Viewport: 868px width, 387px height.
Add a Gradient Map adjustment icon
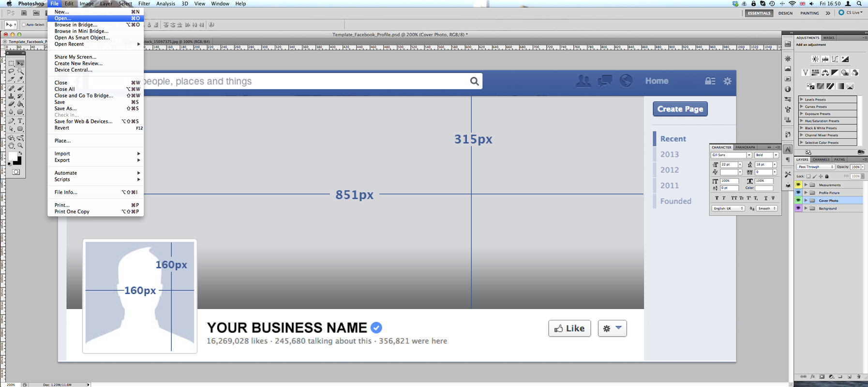tap(840, 86)
